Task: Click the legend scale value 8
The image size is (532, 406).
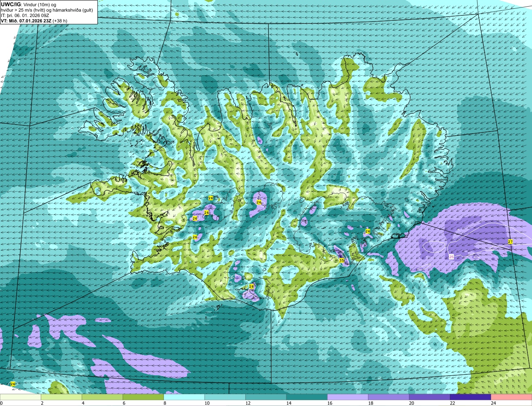Action: pyautogui.click(x=165, y=403)
